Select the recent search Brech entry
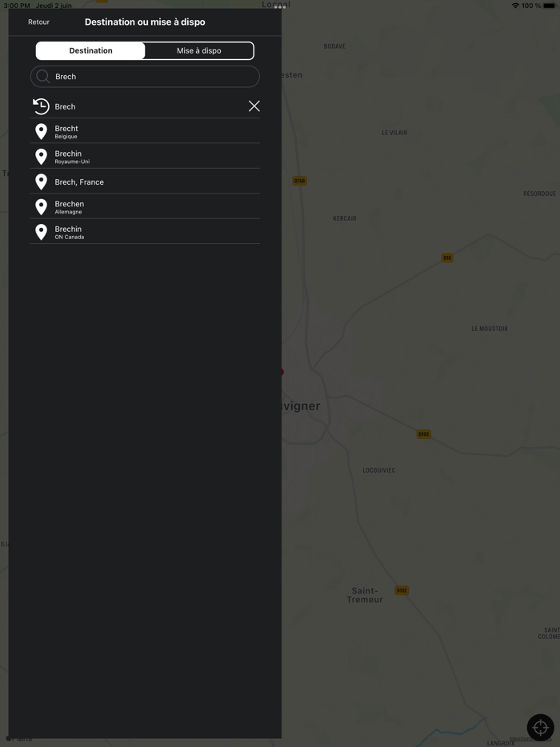 145,106
